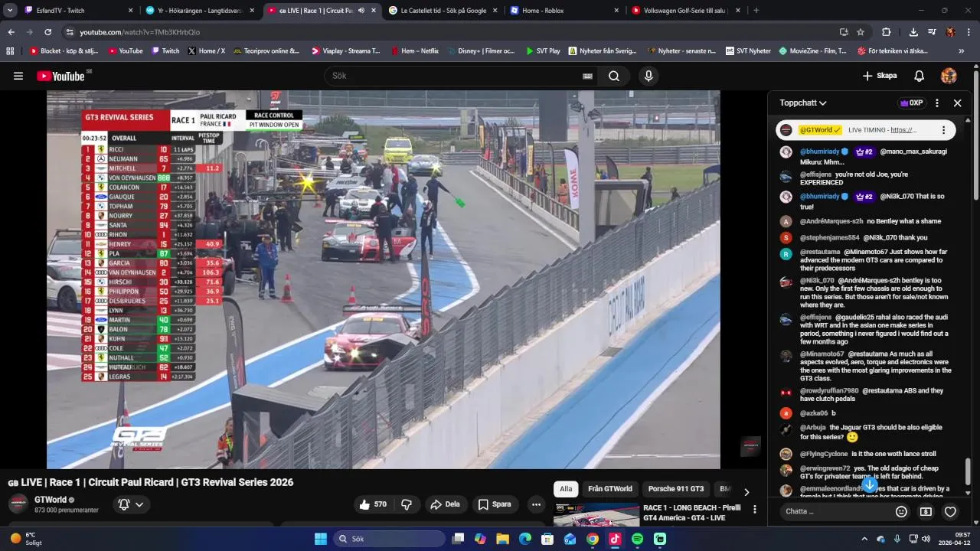
Task: Select the Från GTWorld filter chip
Action: (x=610, y=489)
